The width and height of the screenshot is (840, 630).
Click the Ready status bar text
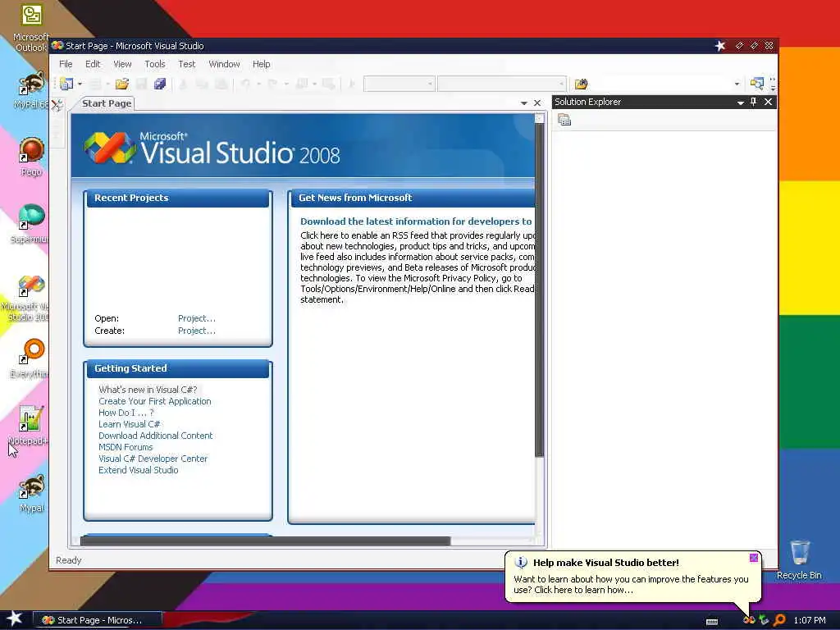pos(69,560)
